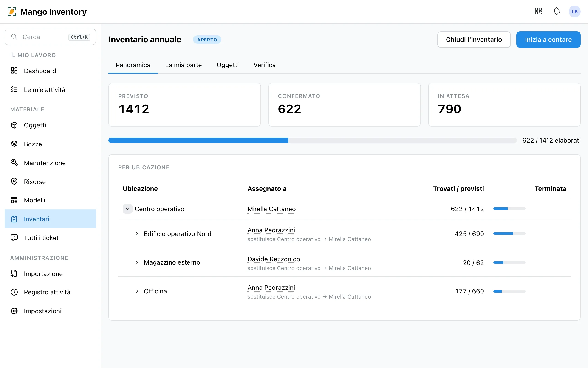Click the 425 / 690 count value
The height and width of the screenshot is (368, 588).
469,234
